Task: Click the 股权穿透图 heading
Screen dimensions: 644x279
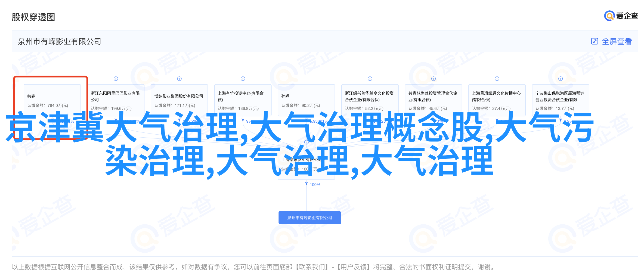Action: [x=33, y=17]
